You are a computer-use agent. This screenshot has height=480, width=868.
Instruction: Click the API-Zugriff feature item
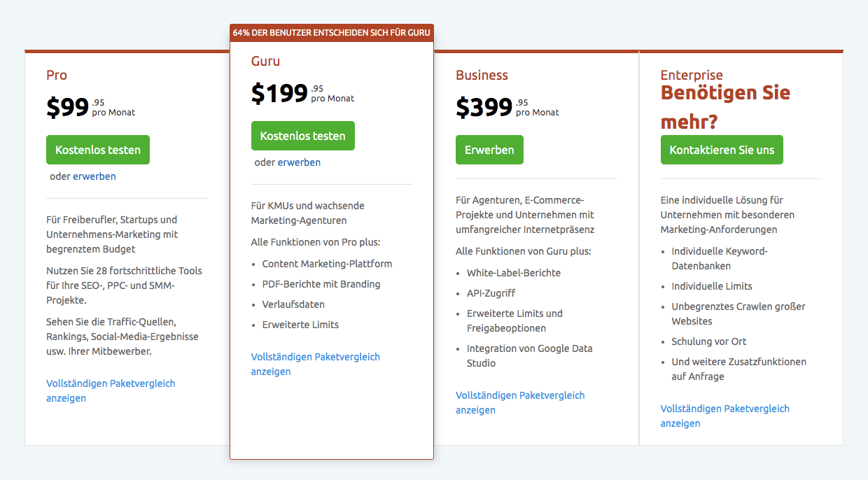pyautogui.click(x=491, y=293)
